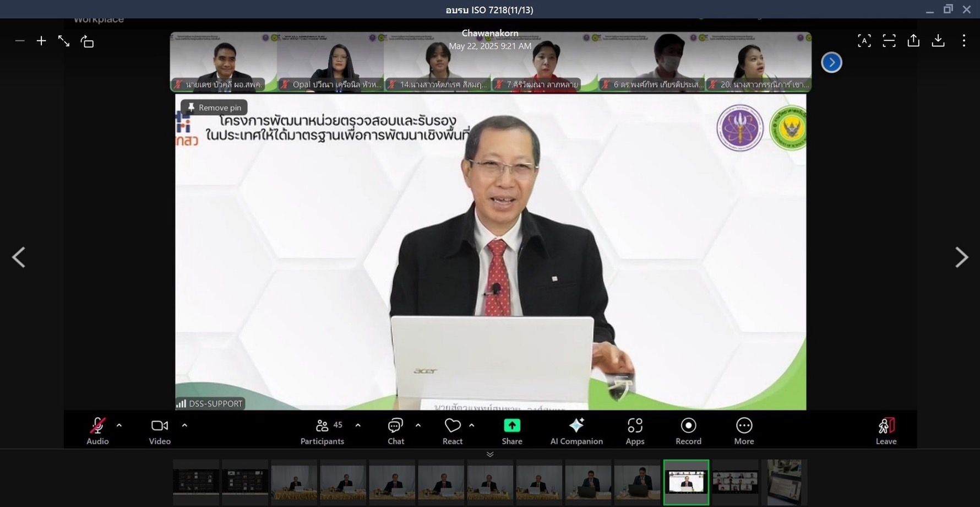
Task: Zoom in with the plus icon
Action: pos(41,41)
